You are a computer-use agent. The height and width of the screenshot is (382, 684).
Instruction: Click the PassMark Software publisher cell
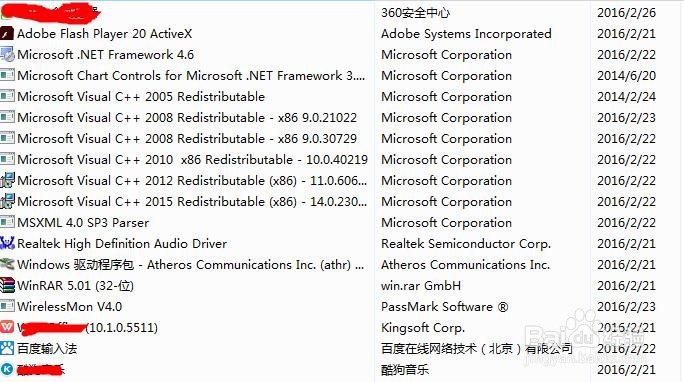click(445, 307)
